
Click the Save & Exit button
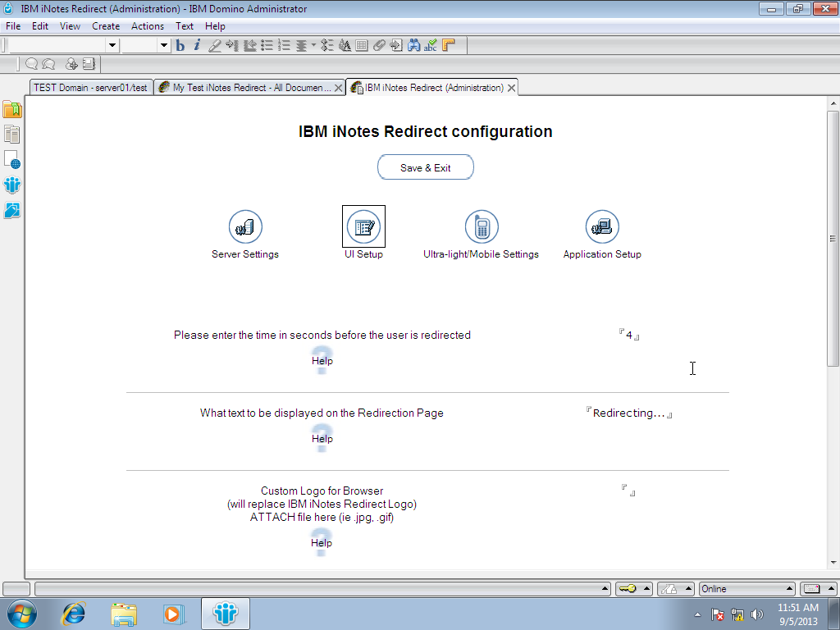point(425,167)
